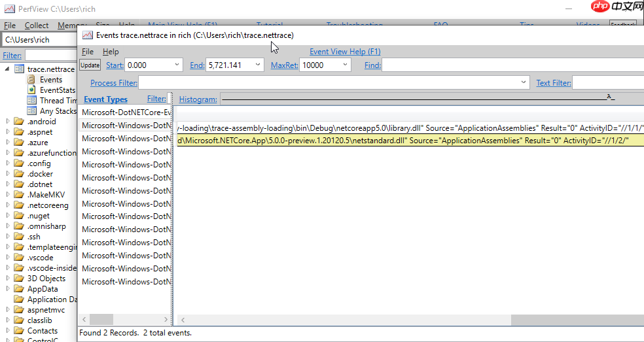
Task: Click the directory path field C:\Users\rich
Action: (x=39, y=40)
